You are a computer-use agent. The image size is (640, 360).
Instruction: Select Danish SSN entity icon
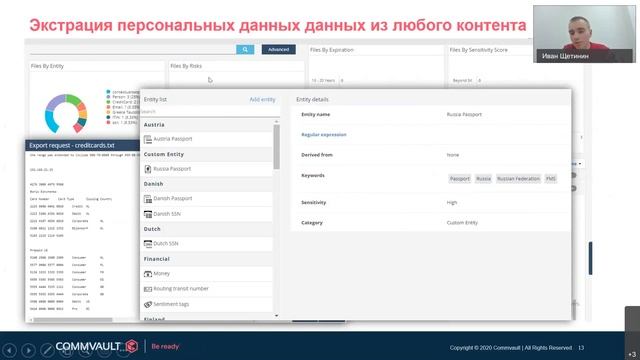tap(148, 214)
